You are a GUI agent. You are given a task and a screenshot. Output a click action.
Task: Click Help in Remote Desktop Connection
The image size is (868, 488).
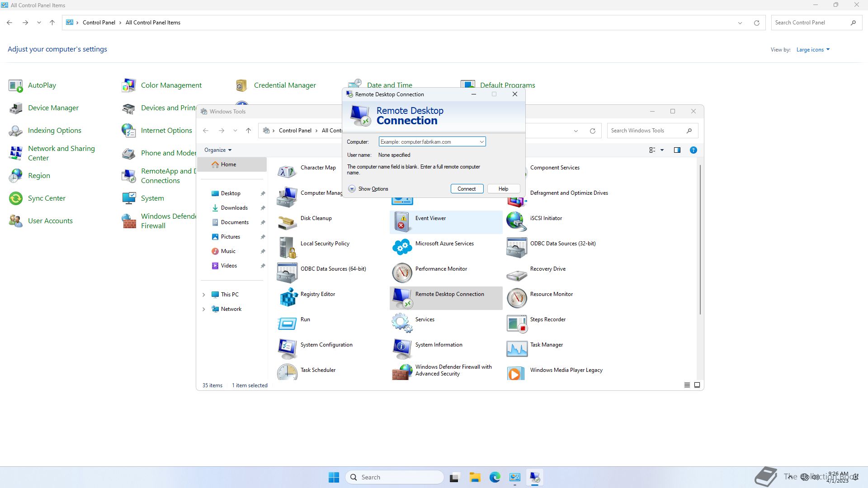tap(504, 189)
